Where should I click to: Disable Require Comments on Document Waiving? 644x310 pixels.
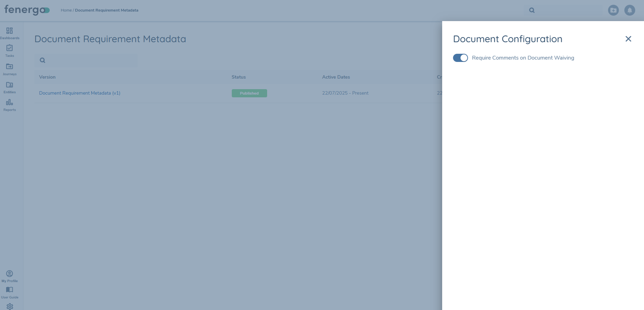tap(460, 58)
